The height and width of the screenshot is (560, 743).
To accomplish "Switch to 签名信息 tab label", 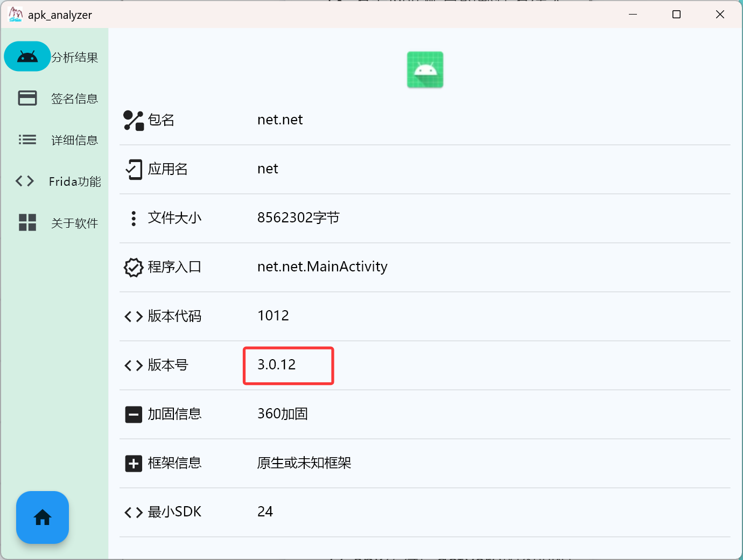I will pos(75,99).
